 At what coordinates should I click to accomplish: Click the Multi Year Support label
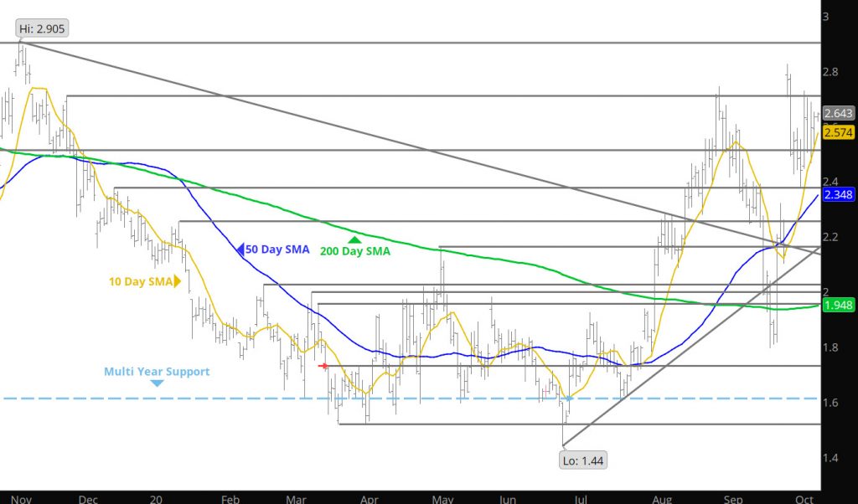point(157,371)
